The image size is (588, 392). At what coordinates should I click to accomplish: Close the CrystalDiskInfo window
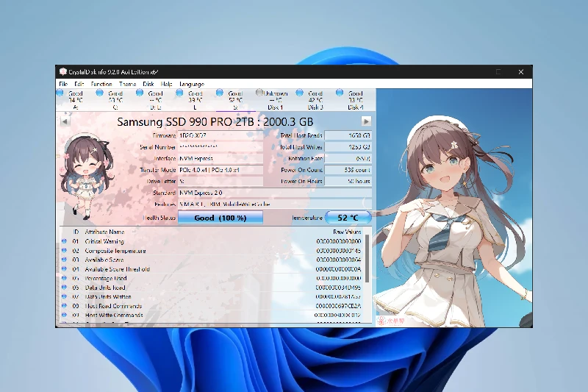click(x=521, y=71)
